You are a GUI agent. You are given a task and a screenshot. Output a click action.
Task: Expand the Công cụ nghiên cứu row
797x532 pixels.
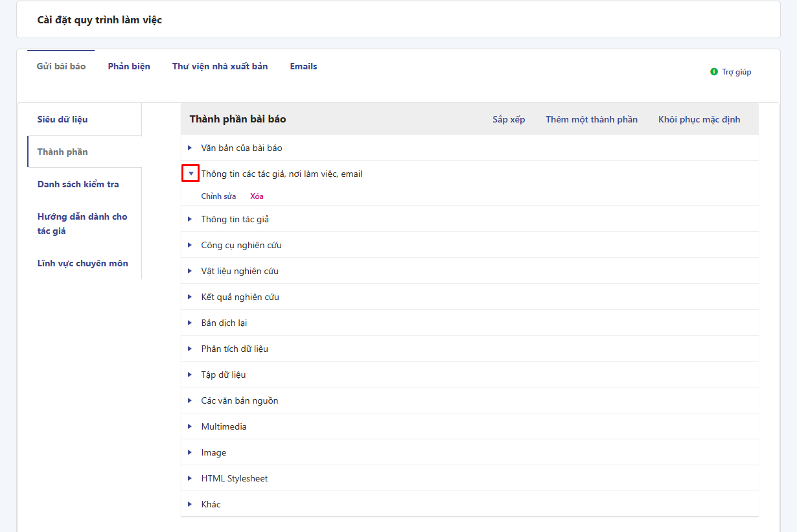pyautogui.click(x=190, y=245)
